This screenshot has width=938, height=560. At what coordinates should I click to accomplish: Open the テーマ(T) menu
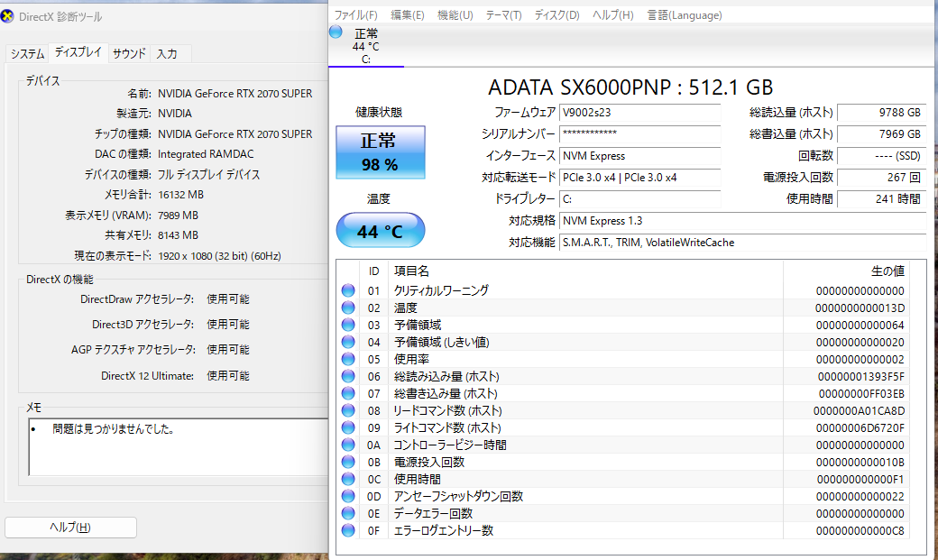pyautogui.click(x=503, y=15)
